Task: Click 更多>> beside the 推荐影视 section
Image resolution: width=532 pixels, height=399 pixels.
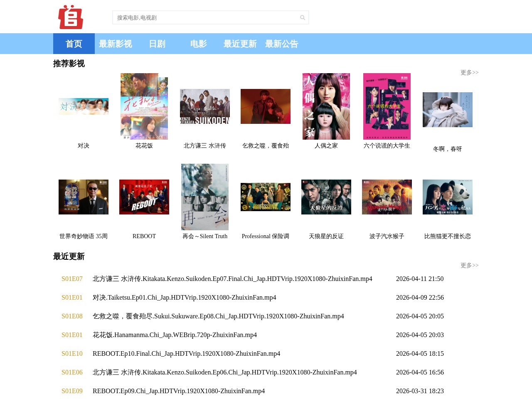Action: (x=469, y=72)
